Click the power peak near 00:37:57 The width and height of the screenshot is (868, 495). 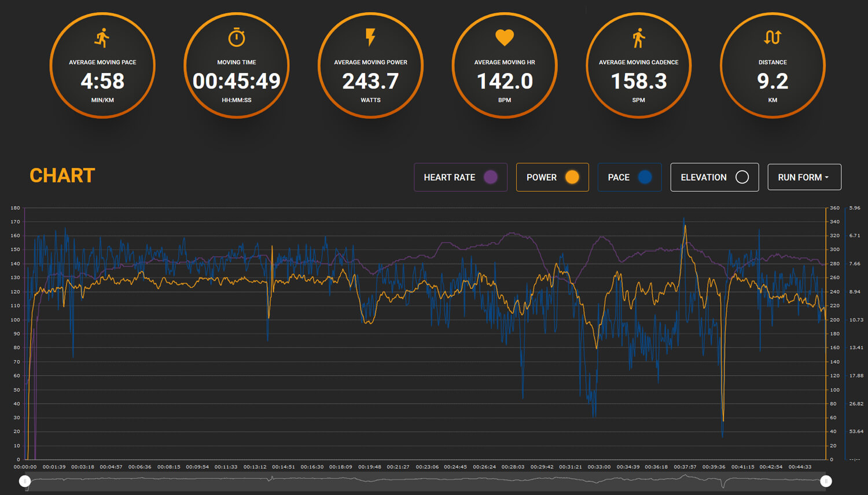(x=685, y=227)
